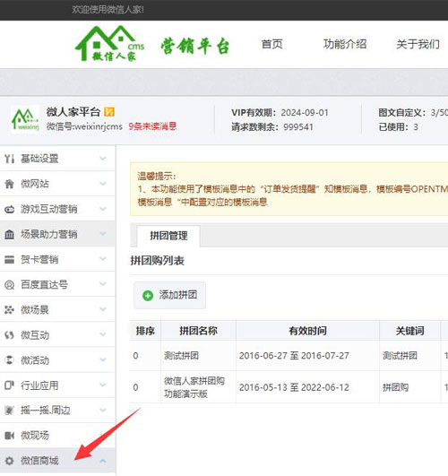448x476 pixels.
Task: Expand the 微活动 chevron
Action: point(103,359)
